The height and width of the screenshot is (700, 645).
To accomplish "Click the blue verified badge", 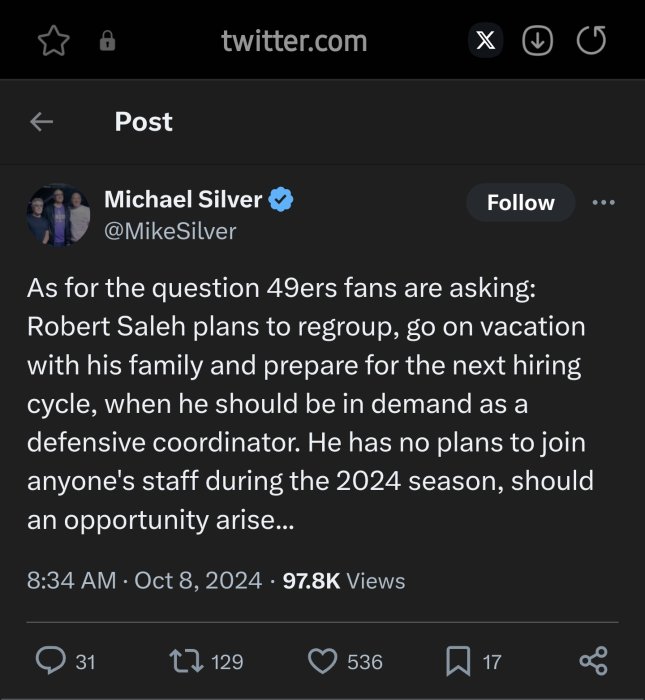I will click(281, 199).
